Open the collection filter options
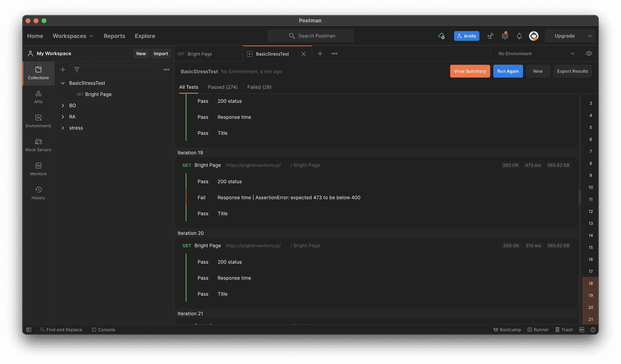This screenshot has width=621, height=364. click(x=76, y=69)
